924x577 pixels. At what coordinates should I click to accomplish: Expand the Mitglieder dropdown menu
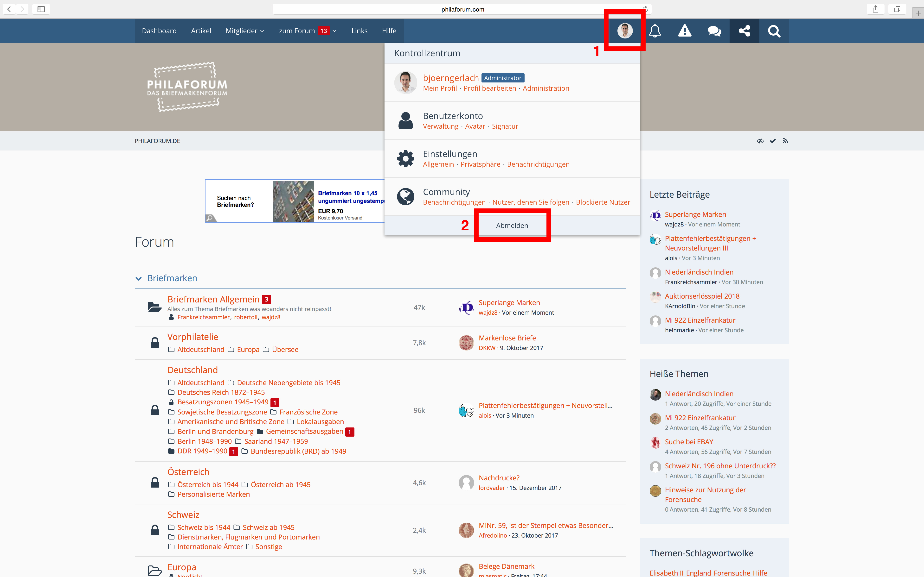245,31
